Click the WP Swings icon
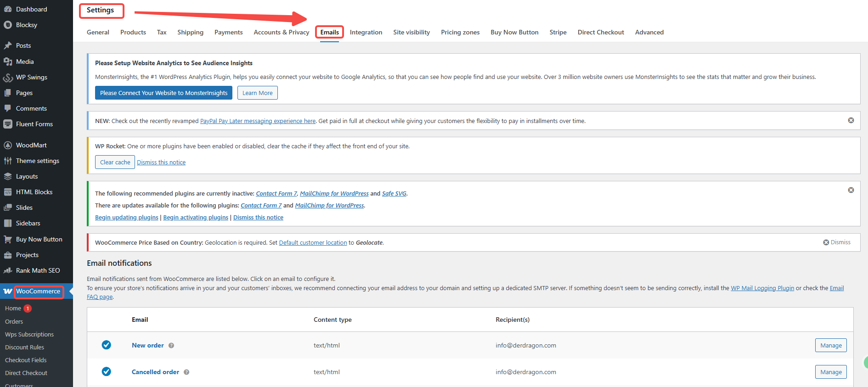The height and width of the screenshot is (387, 868). (8, 77)
